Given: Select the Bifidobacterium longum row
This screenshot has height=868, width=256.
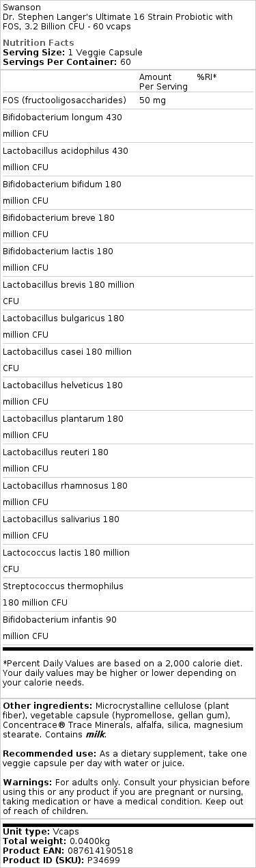Looking at the screenshot, I should [x=128, y=126].
